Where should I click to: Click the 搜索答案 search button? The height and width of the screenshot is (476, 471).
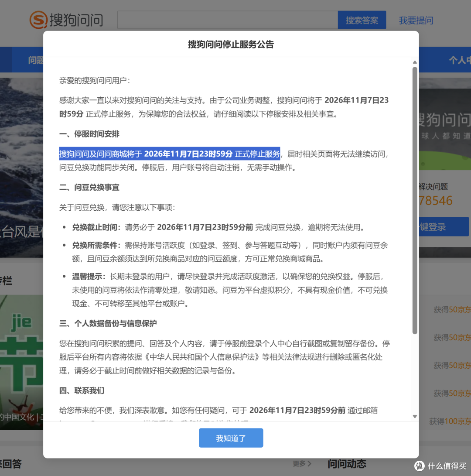pyautogui.click(x=362, y=20)
